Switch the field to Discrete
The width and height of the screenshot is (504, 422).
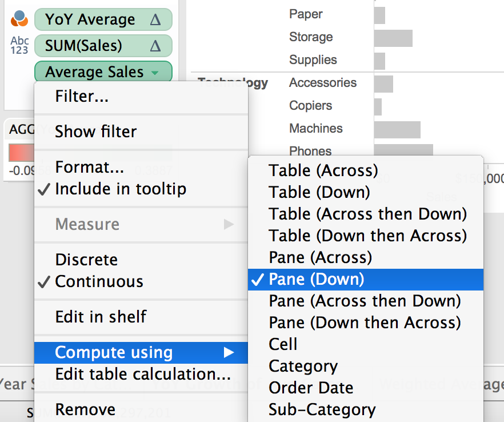[86, 260]
